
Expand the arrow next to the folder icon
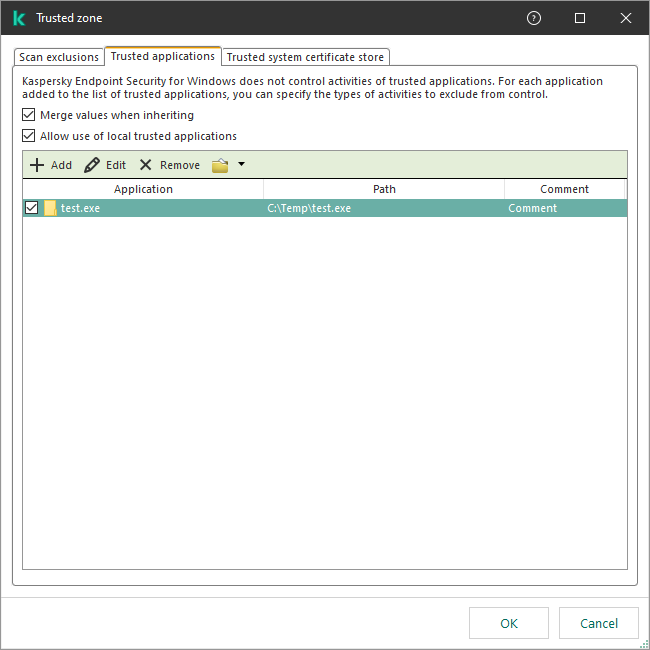(x=241, y=164)
